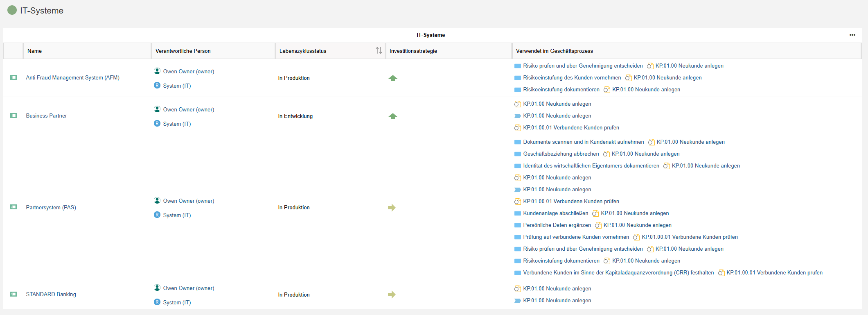Image resolution: width=868 pixels, height=315 pixels.
Task: Open the Business Partner system link
Action: point(46,116)
